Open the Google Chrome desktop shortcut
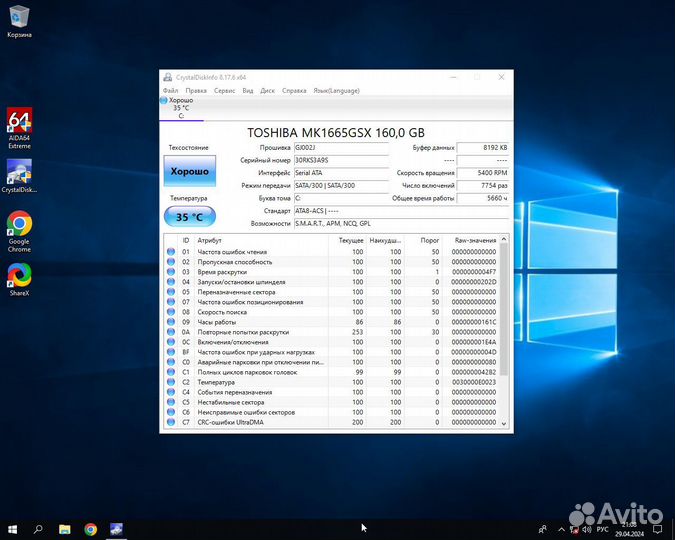The image size is (675, 540). pyautogui.click(x=19, y=231)
